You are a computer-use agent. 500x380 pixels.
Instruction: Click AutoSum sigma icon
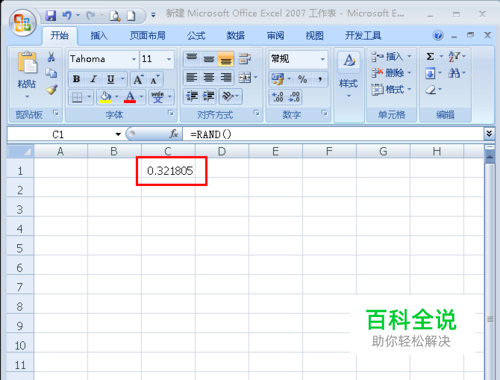430,56
